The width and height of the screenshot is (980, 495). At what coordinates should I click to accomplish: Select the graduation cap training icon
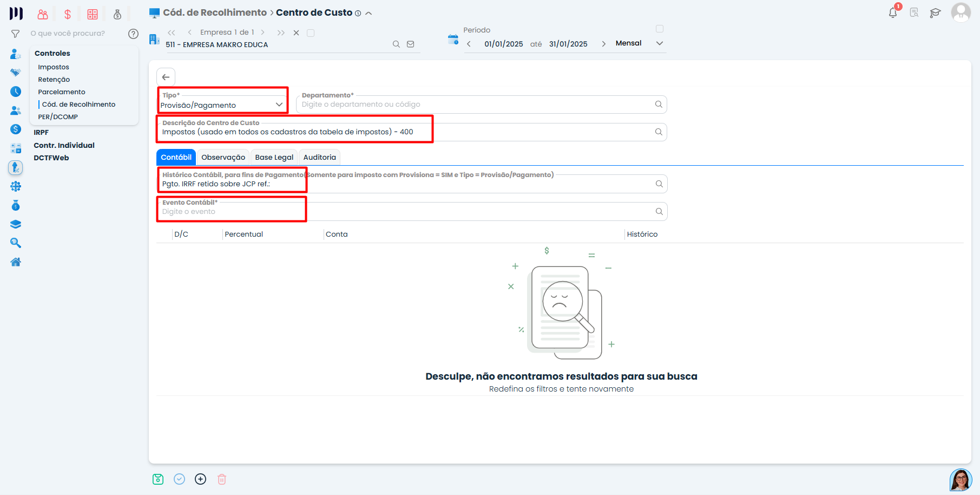point(936,12)
